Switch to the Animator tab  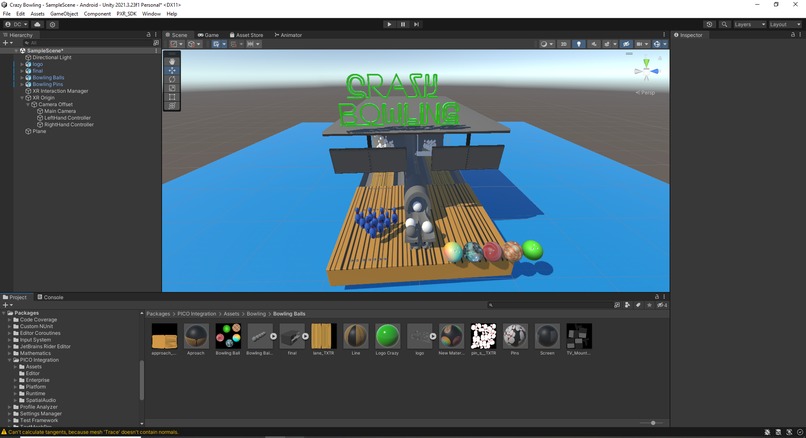click(288, 35)
